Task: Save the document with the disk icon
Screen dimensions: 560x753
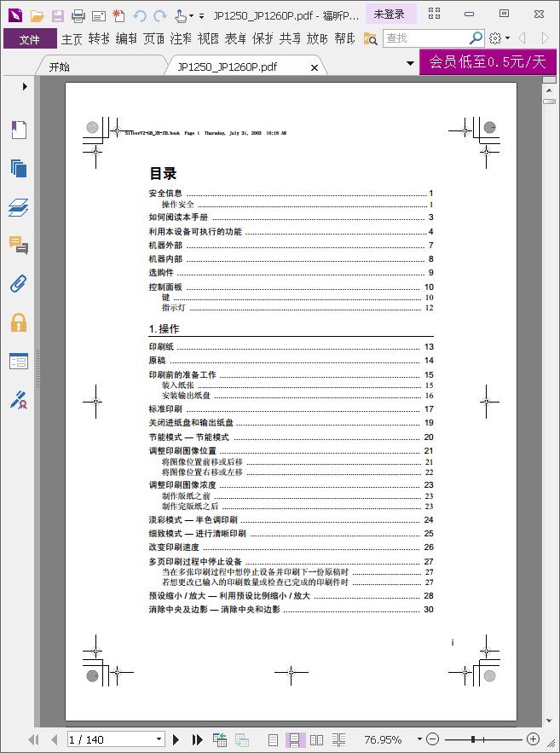Action: coord(58,16)
